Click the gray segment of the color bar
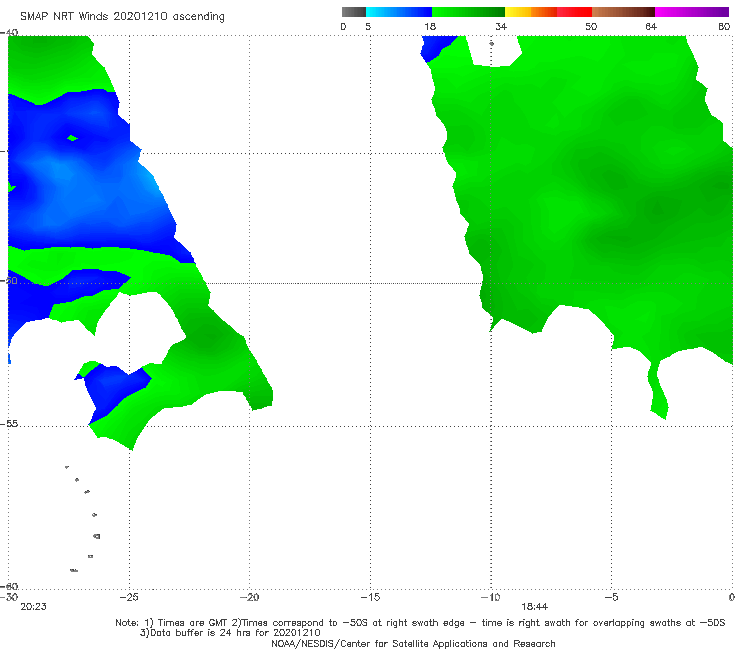Screen dimensions: 740x650 click(x=354, y=12)
